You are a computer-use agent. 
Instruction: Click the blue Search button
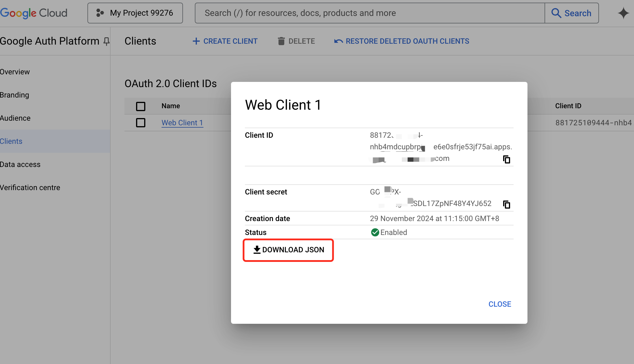pos(571,13)
